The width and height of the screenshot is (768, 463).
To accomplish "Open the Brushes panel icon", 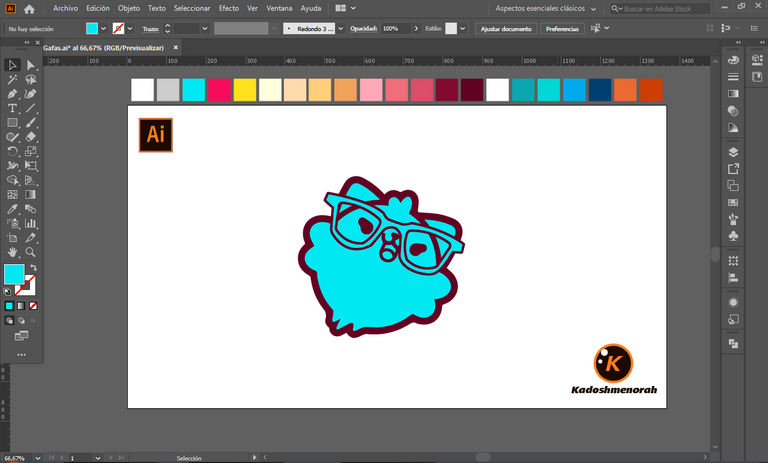I will [x=733, y=219].
